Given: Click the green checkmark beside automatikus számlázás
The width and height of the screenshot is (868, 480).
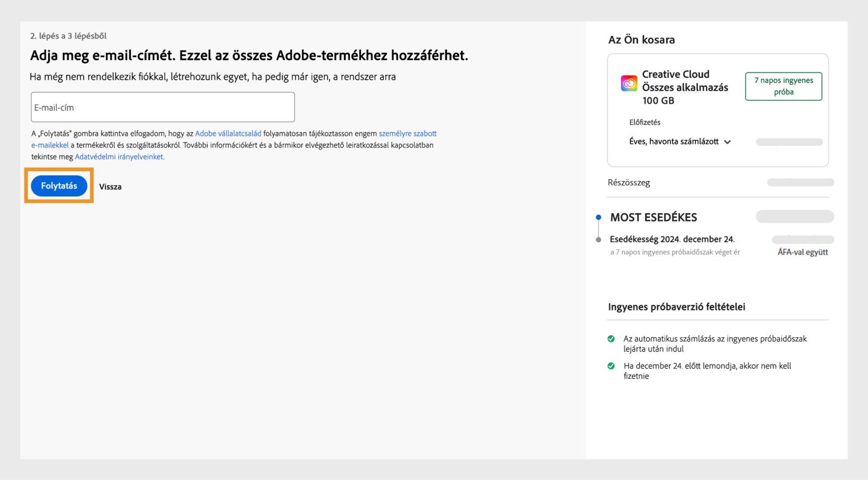Looking at the screenshot, I should click(611, 339).
